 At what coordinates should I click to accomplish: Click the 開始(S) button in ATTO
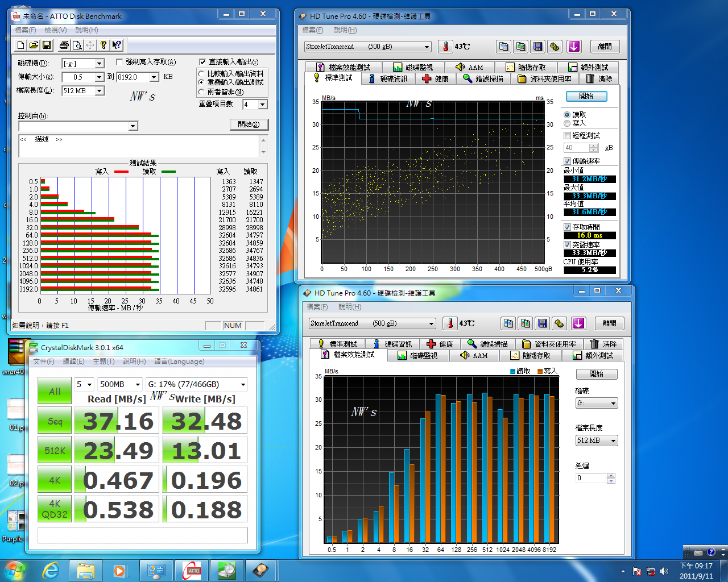coord(249,124)
